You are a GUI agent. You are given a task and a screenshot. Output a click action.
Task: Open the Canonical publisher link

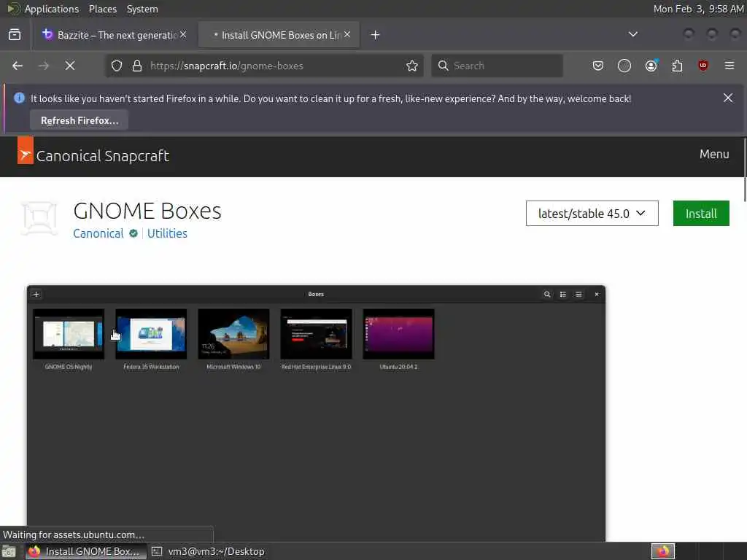tap(98, 233)
